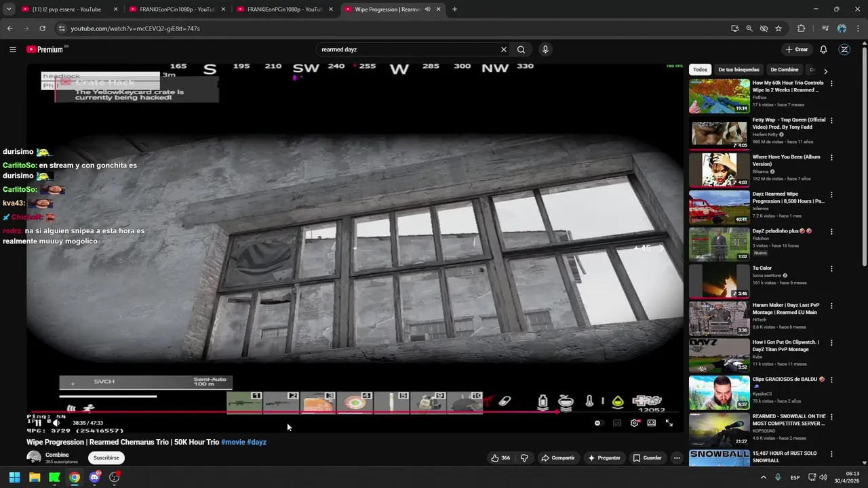Open options for Where Have You Been video
Screen dimensions: 868x488
click(831, 158)
